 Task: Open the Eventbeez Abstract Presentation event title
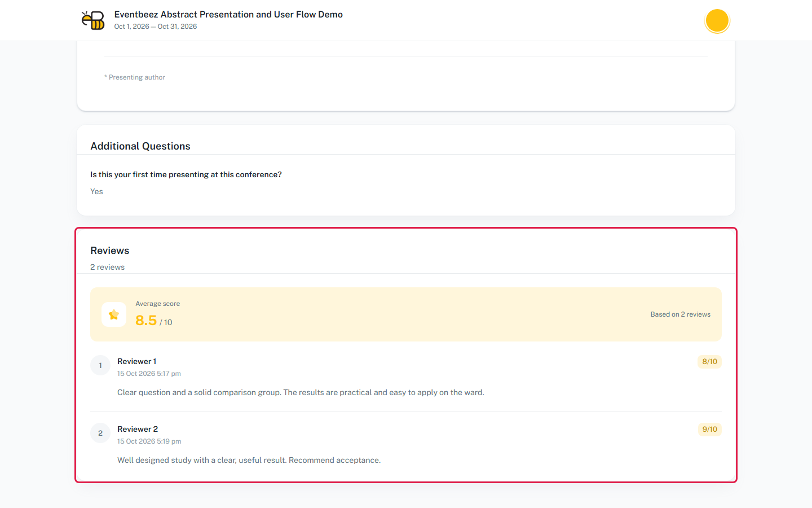[228, 15]
